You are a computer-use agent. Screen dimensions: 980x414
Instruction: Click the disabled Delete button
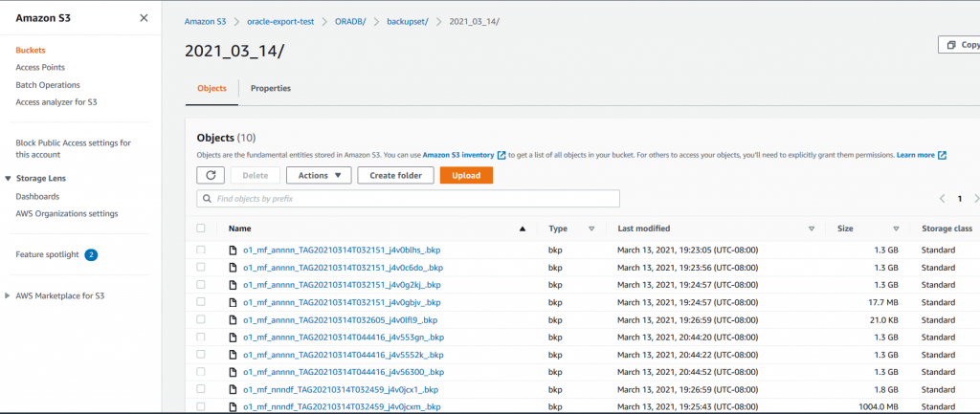point(255,176)
